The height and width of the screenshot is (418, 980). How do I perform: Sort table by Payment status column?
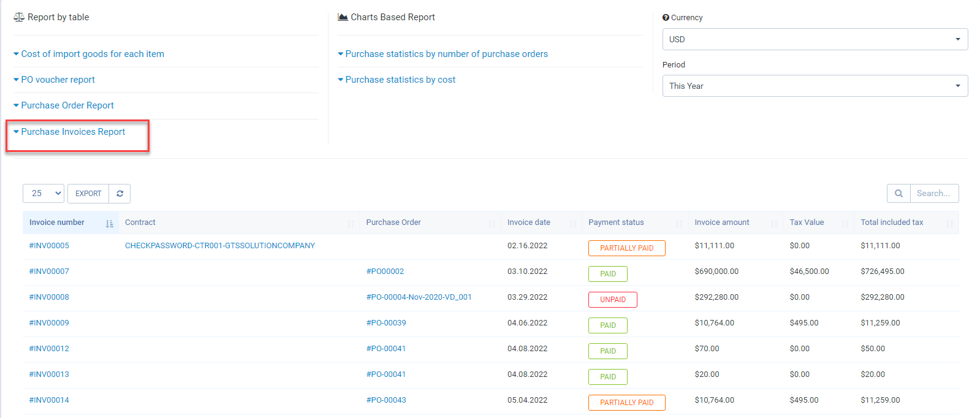coord(678,224)
